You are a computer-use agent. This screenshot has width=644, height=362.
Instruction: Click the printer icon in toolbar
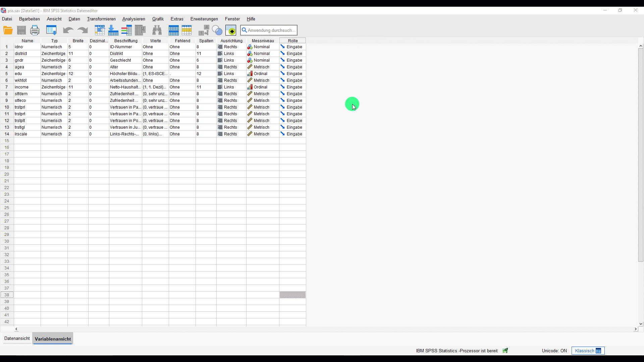point(35,31)
